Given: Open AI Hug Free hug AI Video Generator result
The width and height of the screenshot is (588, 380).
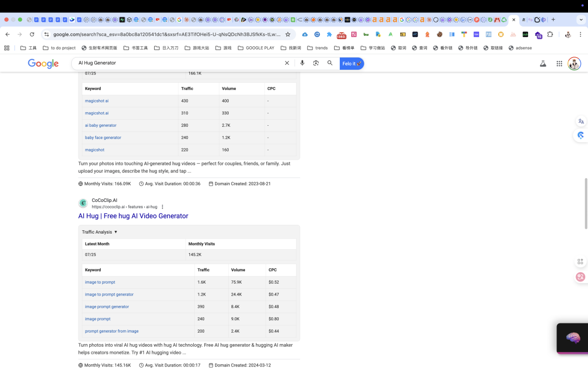Looking at the screenshot, I should tap(133, 216).
